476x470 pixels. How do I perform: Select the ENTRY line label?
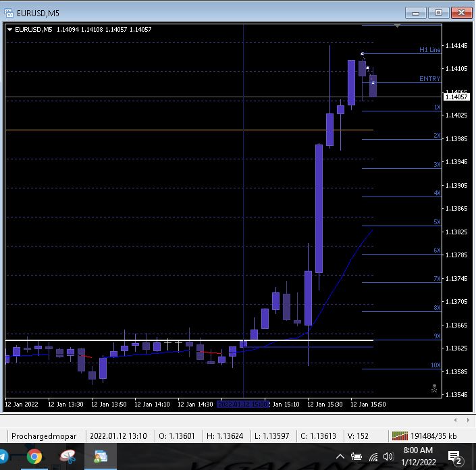pos(429,78)
